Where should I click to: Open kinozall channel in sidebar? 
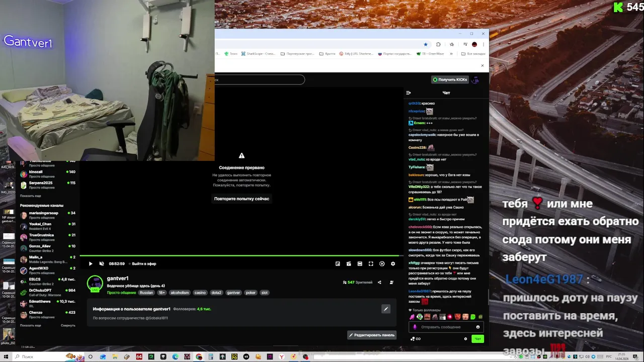48,174
